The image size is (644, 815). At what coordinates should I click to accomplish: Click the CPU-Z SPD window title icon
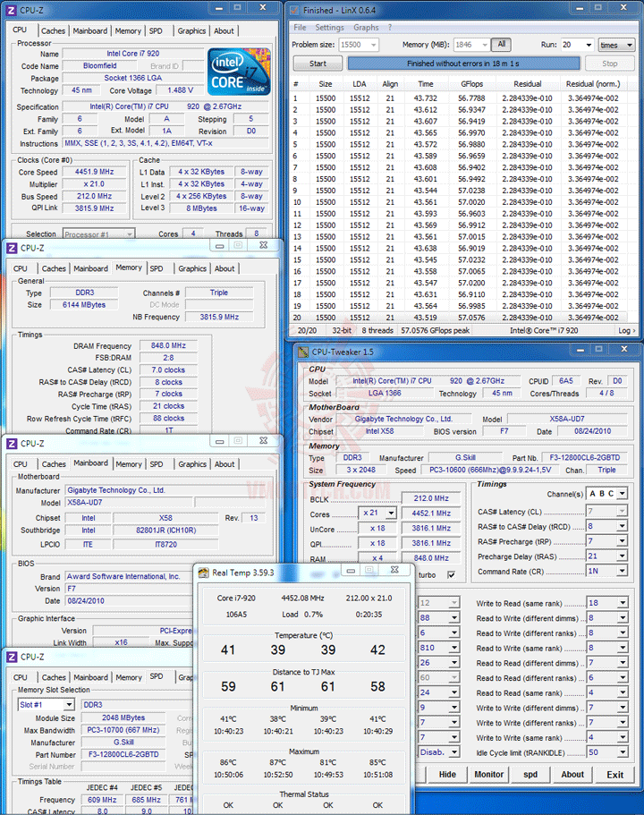12,657
